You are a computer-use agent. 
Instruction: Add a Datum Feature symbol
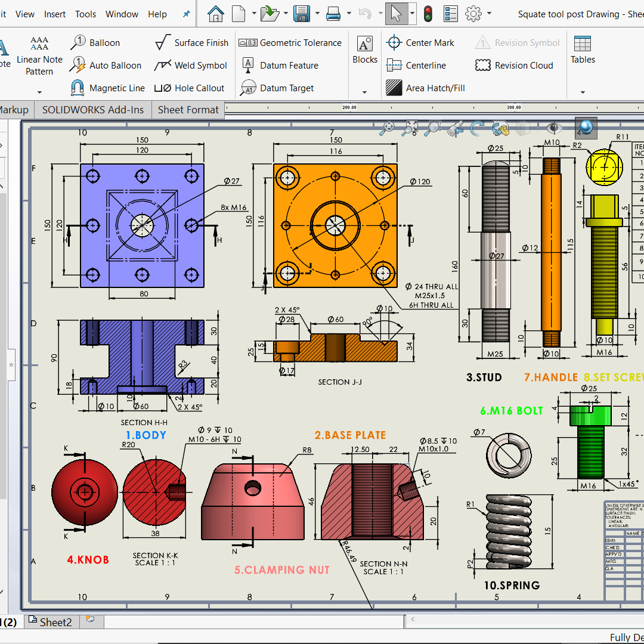tap(280, 66)
